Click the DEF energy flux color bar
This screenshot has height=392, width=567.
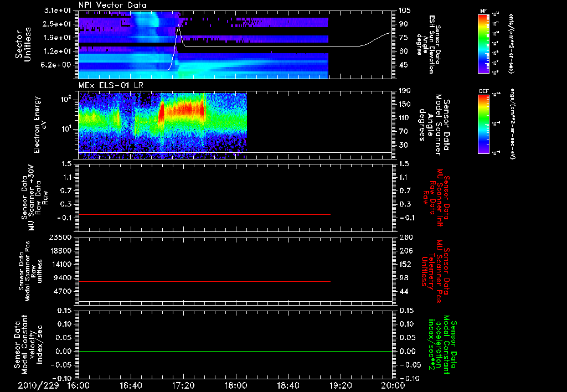tap(483, 124)
